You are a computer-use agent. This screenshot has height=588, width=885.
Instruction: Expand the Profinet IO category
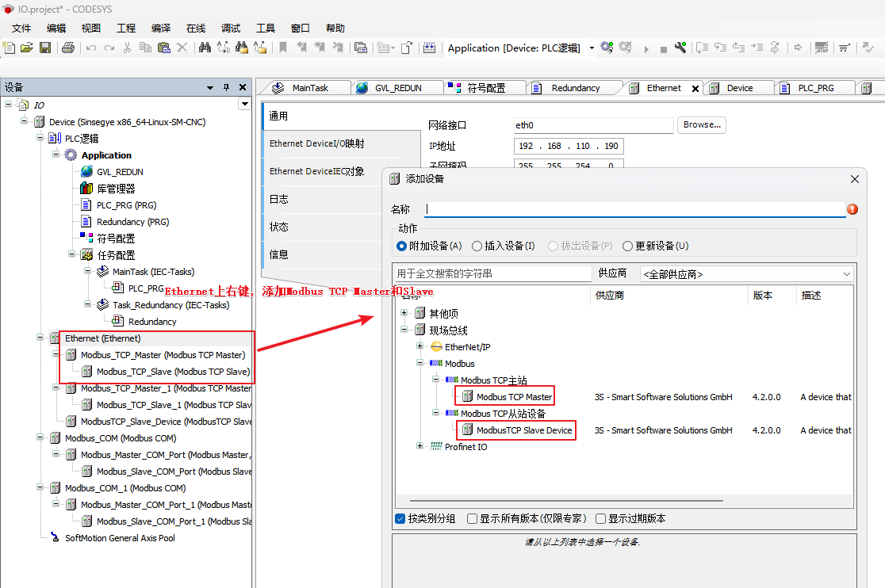(x=421, y=447)
